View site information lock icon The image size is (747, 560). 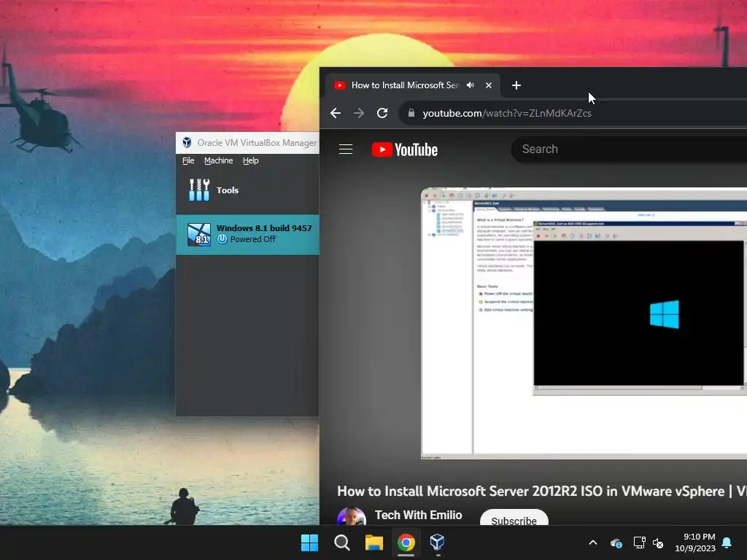click(411, 113)
